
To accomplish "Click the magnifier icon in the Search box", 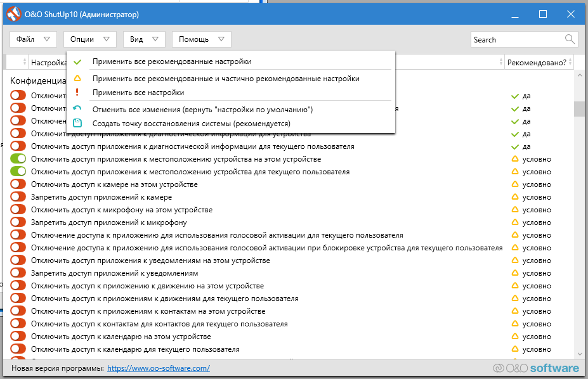I will tap(570, 39).
